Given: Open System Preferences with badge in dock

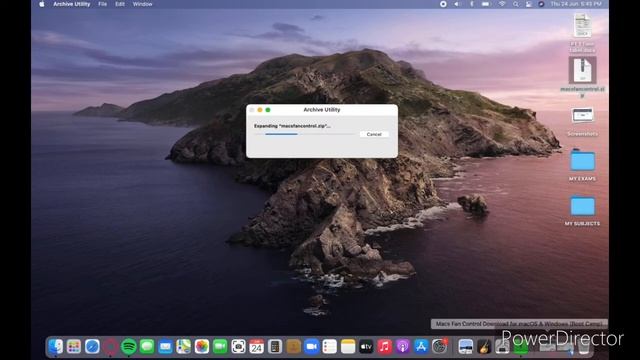Looking at the screenshot, I should point(440,347).
